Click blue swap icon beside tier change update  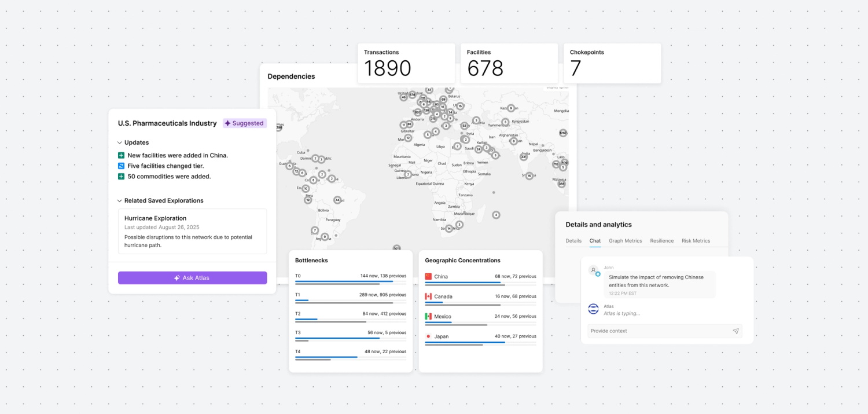click(x=121, y=166)
